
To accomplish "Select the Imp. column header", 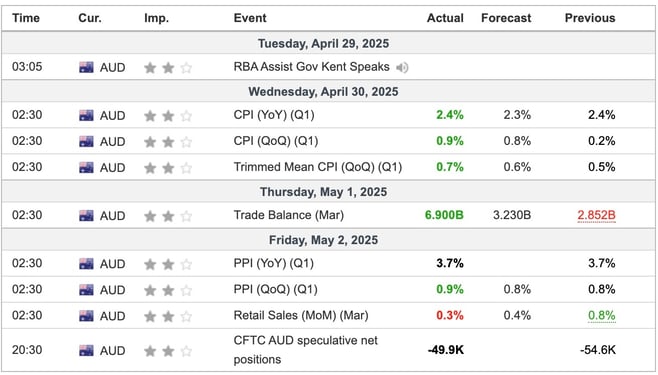I will coord(157,18).
